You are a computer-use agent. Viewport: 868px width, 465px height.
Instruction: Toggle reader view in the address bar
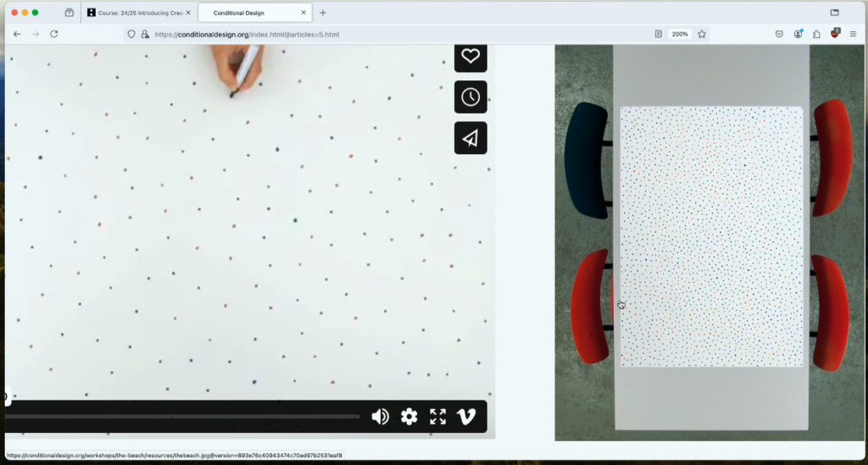659,34
